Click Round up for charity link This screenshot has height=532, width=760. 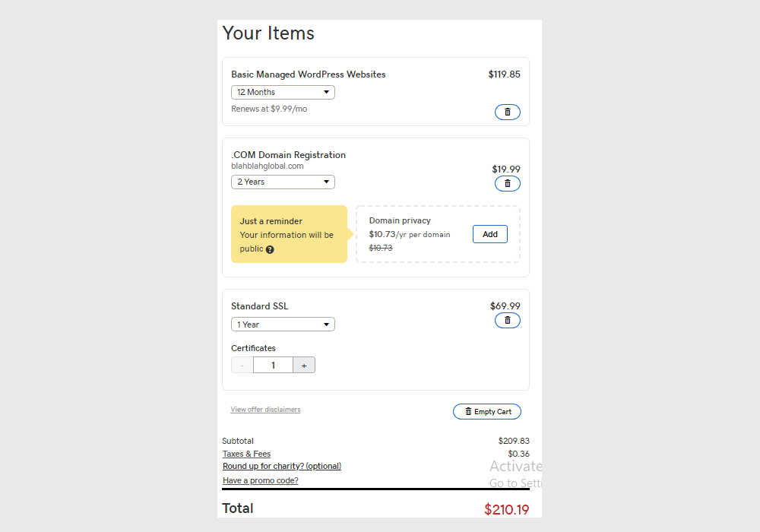pyautogui.click(x=282, y=466)
